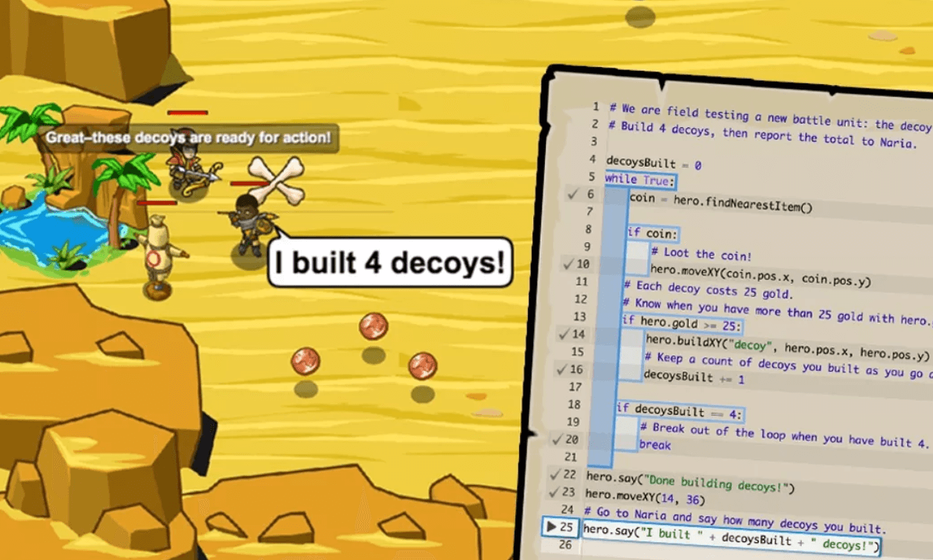This screenshot has width=933, height=560.
Task: Click the speech bubble saying I built 4 decoys
Action: click(391, 262)
